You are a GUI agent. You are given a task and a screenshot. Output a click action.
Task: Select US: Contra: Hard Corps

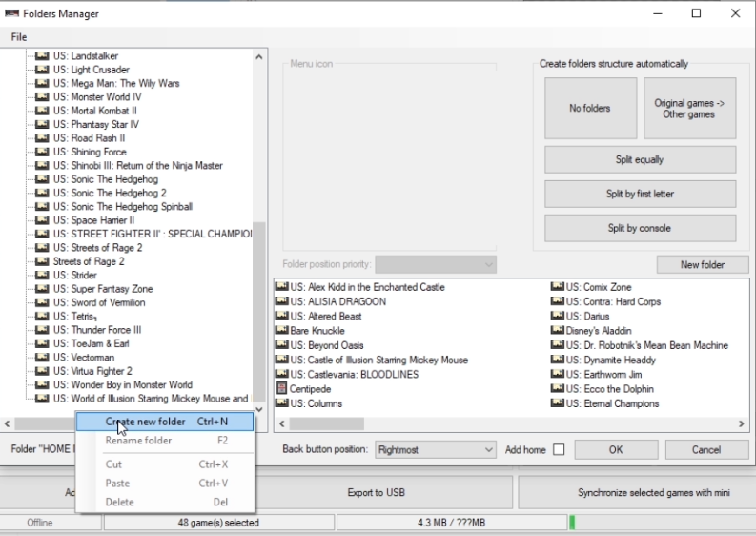point(613,301)
